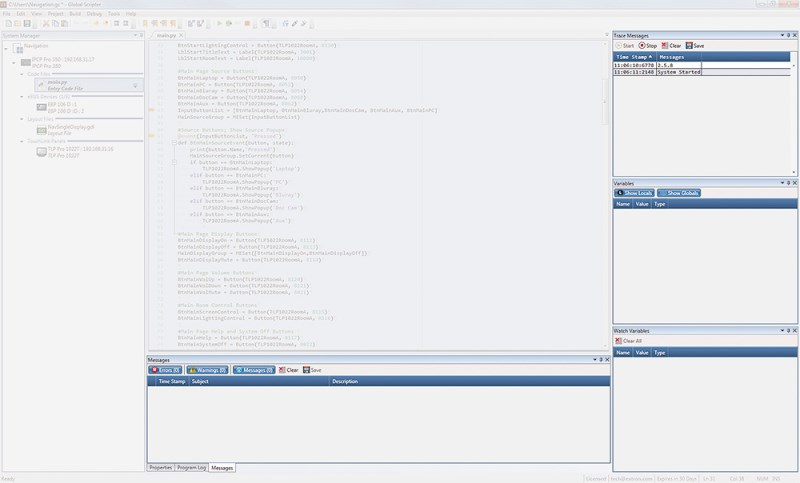Save the Messages panel log
Viewport: 800px width, 483px height.
click(x=312, y=370)
